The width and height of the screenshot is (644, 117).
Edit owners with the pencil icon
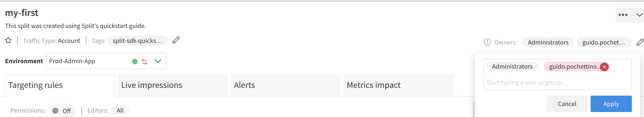point(640,42)
